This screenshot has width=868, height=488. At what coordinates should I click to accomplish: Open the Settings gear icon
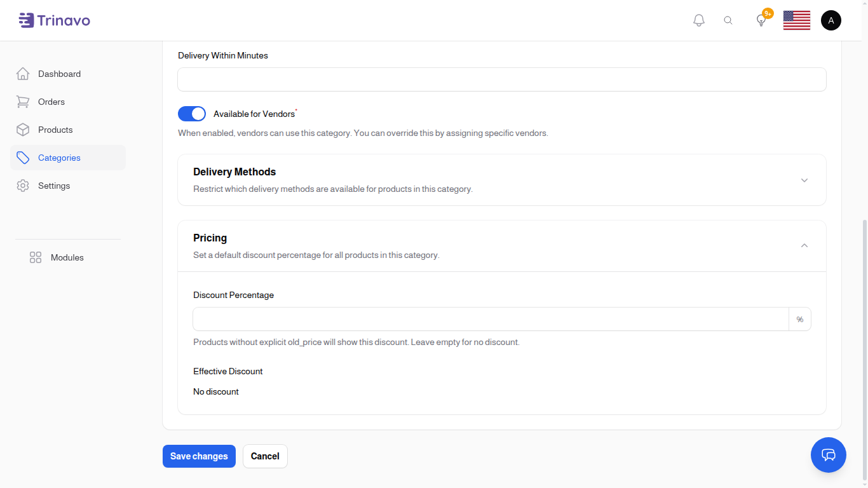[x=23, y=186]
